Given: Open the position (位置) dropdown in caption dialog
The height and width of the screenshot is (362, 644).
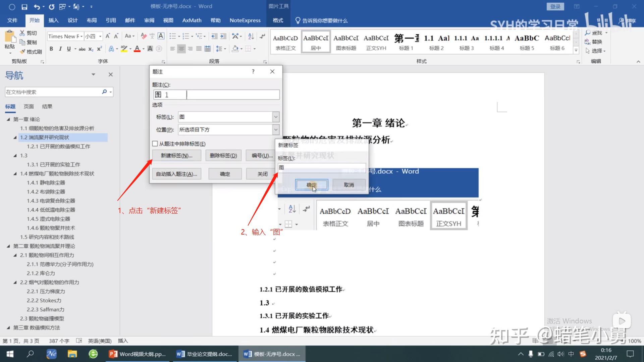Looking at the screenshot, I should tap(276, 130).
